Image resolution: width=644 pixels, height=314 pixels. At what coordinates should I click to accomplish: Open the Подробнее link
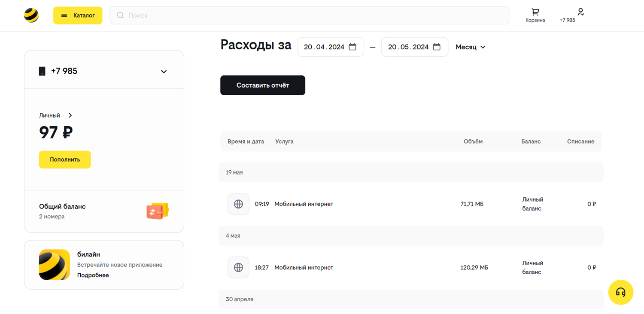coord(93,275)
